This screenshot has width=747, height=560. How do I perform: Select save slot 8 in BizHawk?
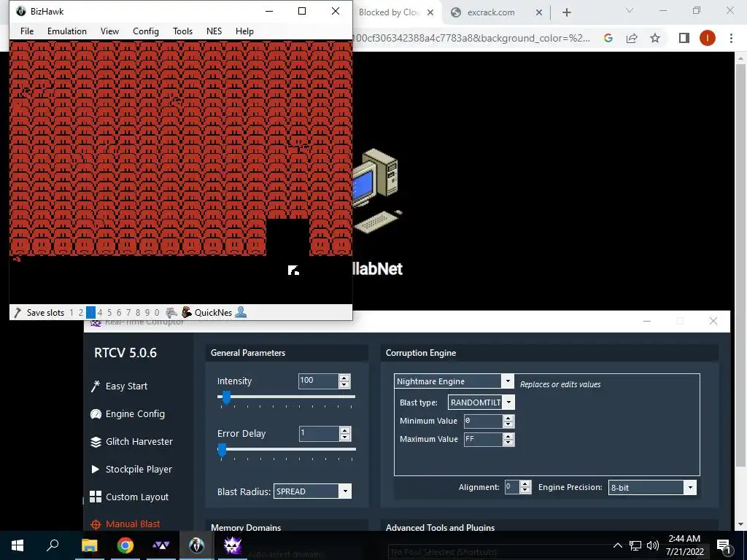(x=138, y=313)
